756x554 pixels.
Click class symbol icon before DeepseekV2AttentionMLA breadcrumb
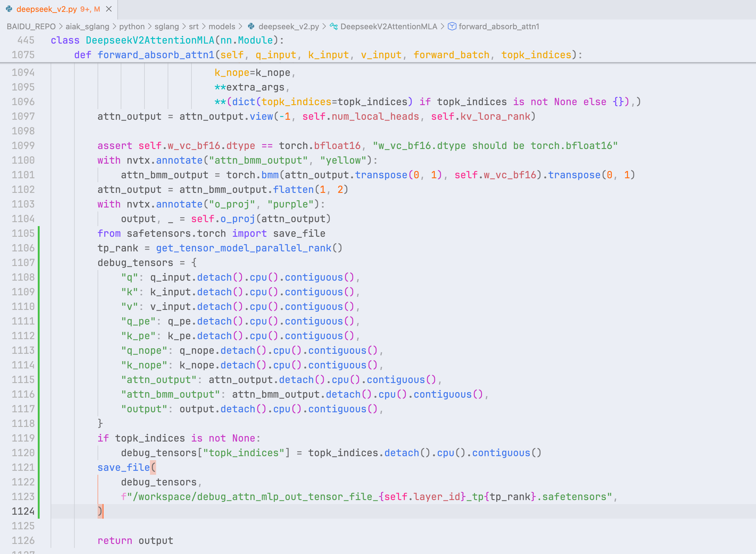333,27
